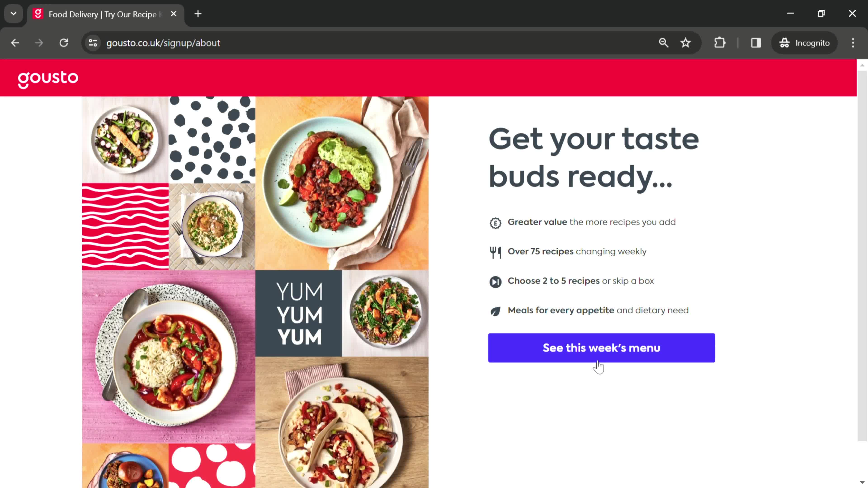Viewport: 868px width, 488px height.
Task: Click the browser tab list dropdown arrow
Action: pos(13,13)
